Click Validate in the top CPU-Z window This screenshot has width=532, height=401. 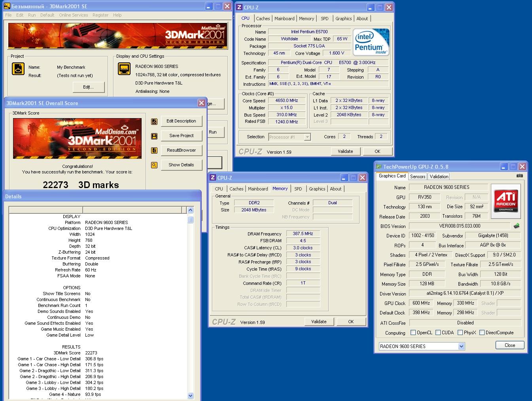(x=345, y=151)
